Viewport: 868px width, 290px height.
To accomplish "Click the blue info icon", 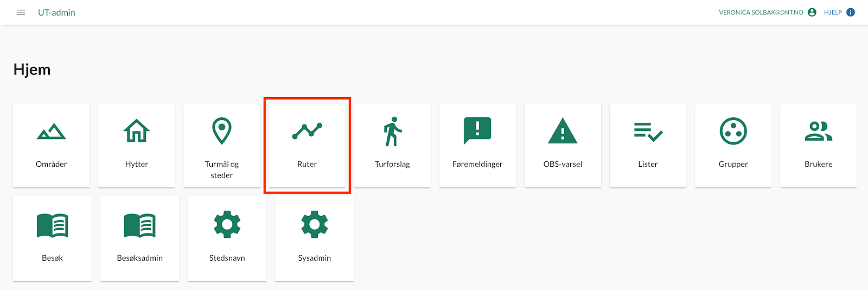I will (x=851, y=12).
